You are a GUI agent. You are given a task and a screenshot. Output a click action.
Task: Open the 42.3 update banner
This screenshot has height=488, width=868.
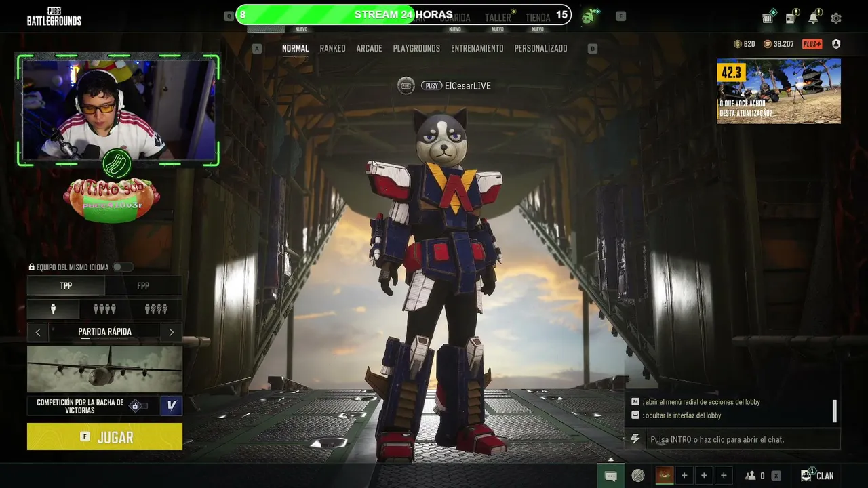pyautogui.click(x=778, y=91)
